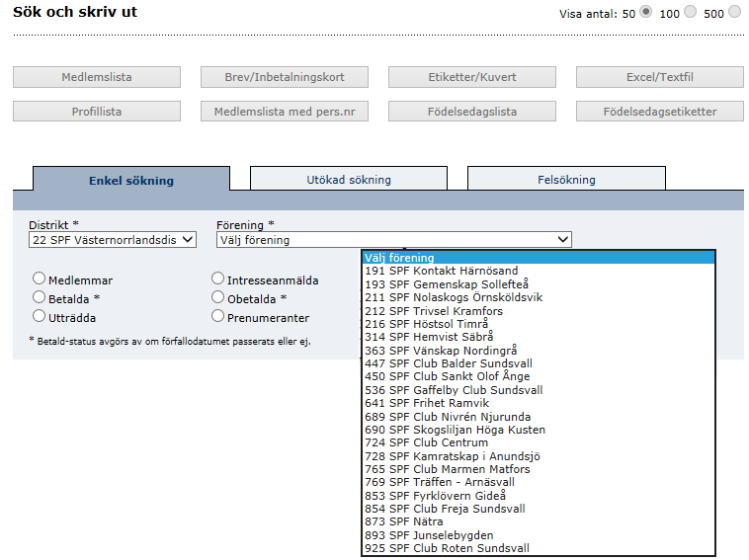
Task: Choose 191 SPF Kontakt Härnösand
Action: 539,271
